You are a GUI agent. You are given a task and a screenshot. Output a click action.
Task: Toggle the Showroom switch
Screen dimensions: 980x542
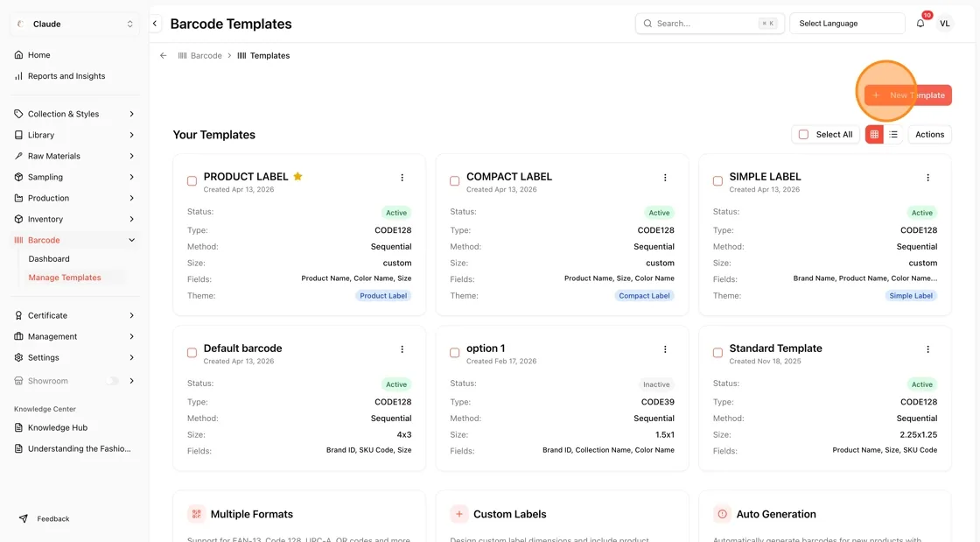[x=112, y=381]
